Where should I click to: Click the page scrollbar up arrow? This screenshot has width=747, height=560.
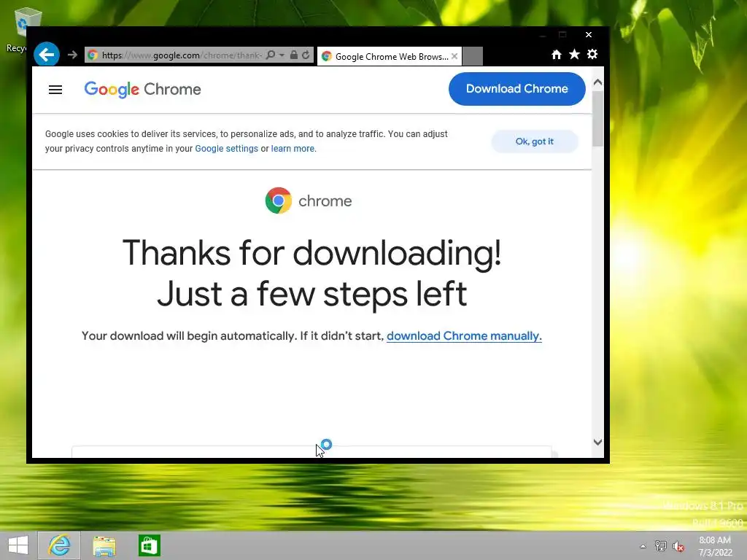pos(598,82)
